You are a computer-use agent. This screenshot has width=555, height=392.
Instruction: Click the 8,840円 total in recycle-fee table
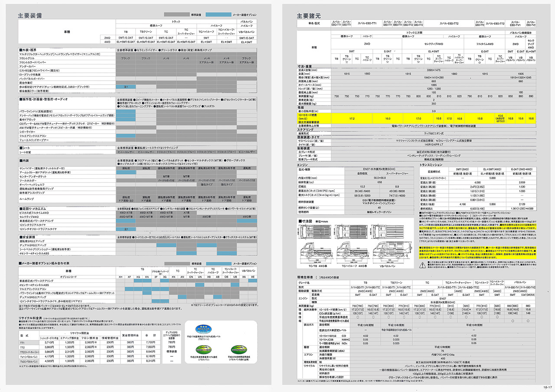coord(151,352)
